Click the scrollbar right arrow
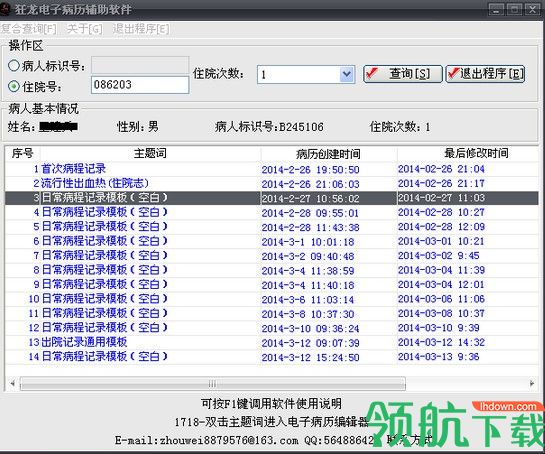Image resolution: width=545 pixels, height=454 pixels. 532,384
